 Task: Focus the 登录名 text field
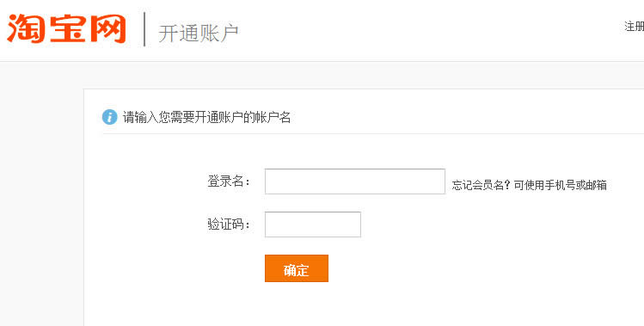coord(355,181)
